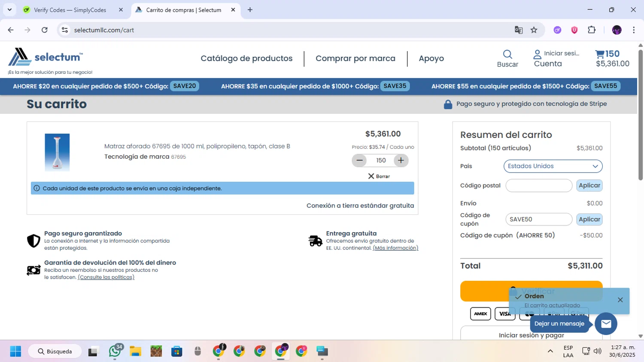The width and height of the screenshot is (644, 362).
Task: Decrease quantity with minus button
Action: [x=360, y=160]
